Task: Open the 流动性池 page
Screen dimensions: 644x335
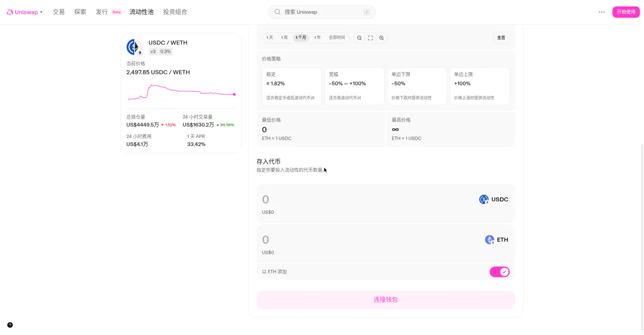Action: tap(141, 12)
